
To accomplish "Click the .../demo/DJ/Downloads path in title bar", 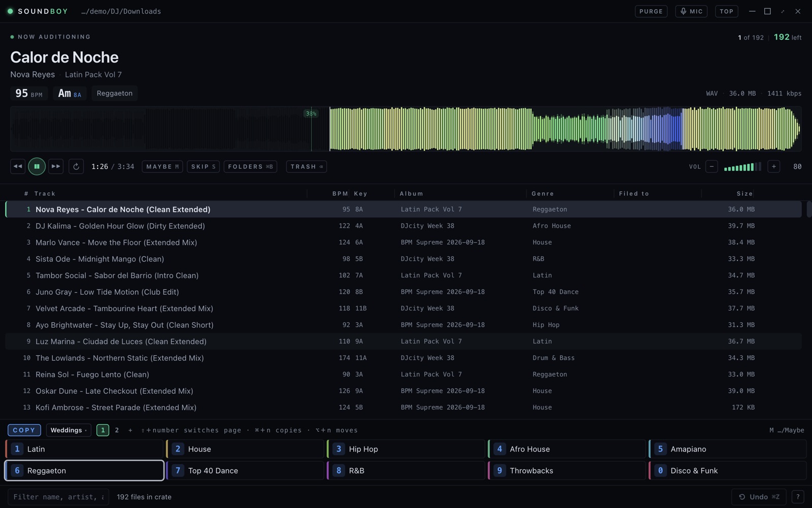I will 121,11.
